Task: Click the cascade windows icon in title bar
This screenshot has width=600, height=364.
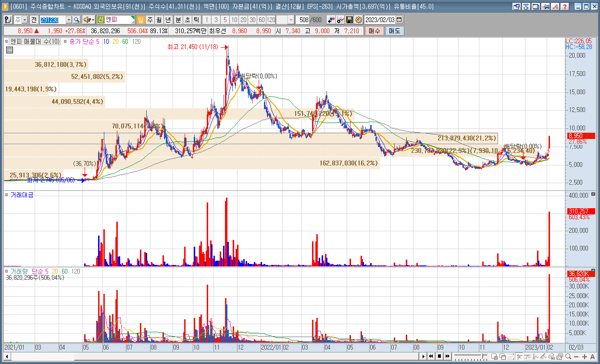Action: click(x=536, y=7)
